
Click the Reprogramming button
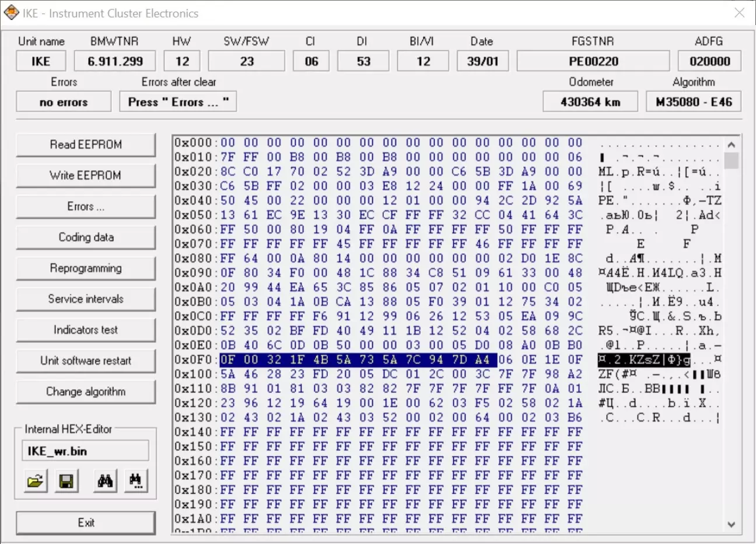click(x=86, y=268)
